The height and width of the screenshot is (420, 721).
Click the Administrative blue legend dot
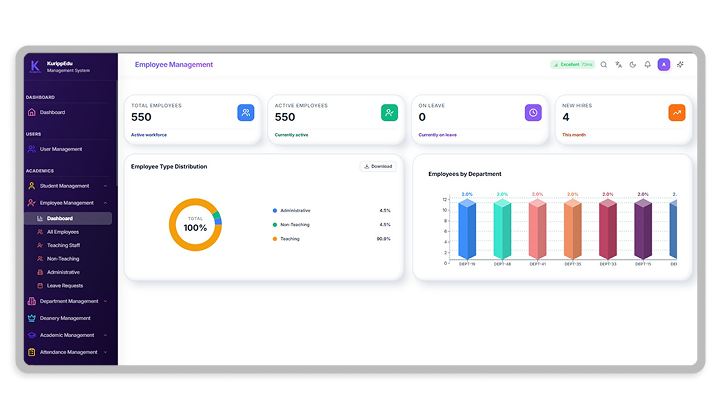click(x=275, y=211)
